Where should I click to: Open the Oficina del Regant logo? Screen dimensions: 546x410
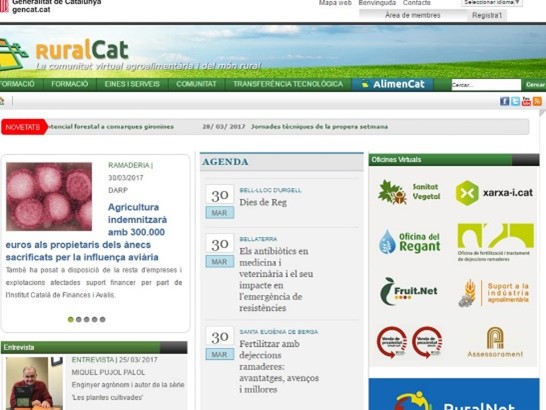[410, 242]
